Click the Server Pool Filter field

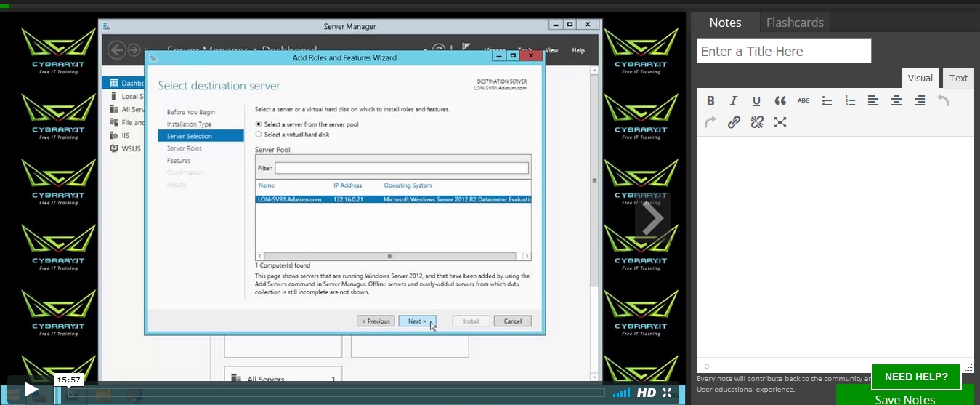(402, 168)
